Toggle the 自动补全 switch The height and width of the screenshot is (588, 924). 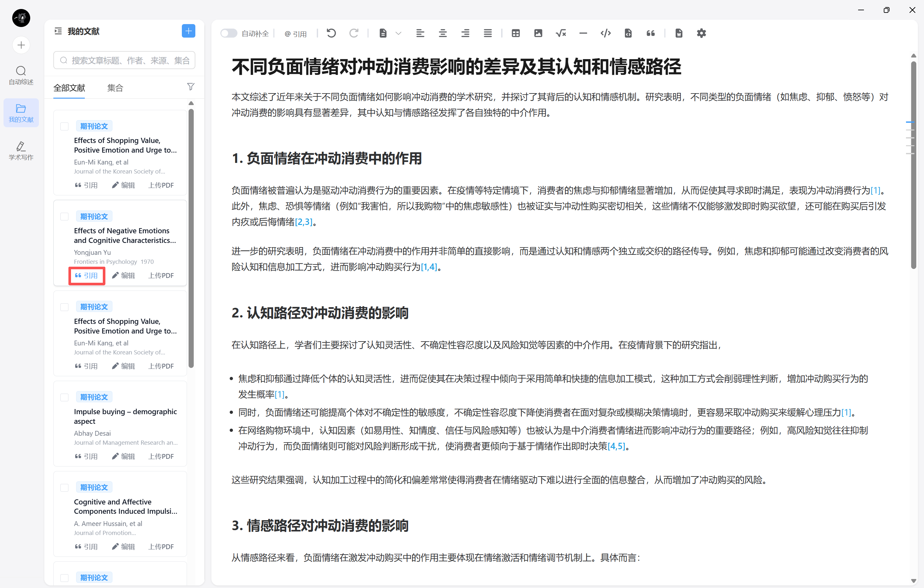(x=229, y=33)
